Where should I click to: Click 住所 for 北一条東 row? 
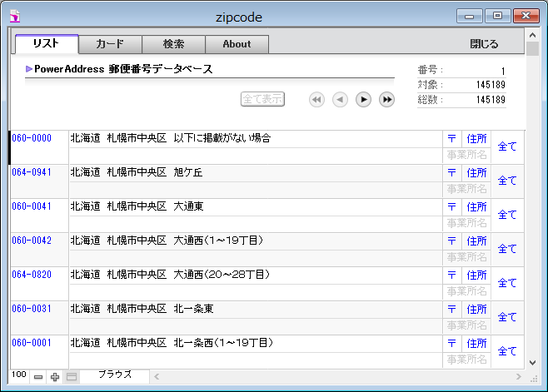(476, 310)
